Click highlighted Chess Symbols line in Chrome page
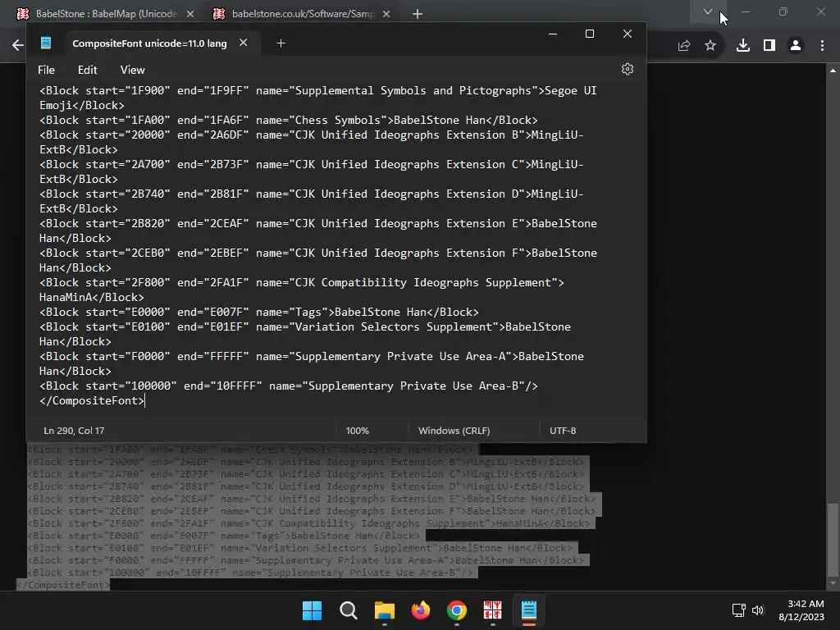 (x=253, y=450)
